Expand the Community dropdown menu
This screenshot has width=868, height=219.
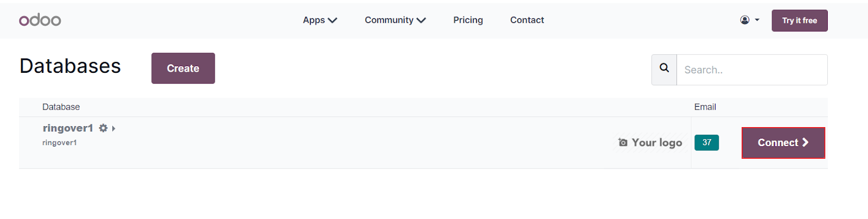point(395,20)
